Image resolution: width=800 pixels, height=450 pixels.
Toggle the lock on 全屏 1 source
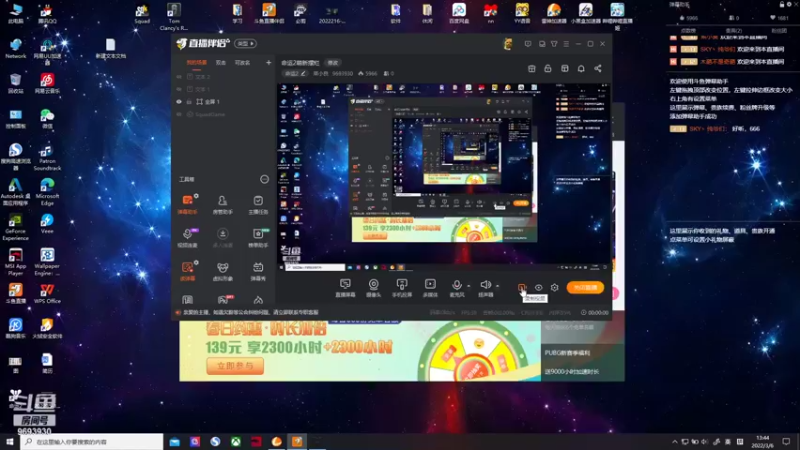(x=189, y=102)
